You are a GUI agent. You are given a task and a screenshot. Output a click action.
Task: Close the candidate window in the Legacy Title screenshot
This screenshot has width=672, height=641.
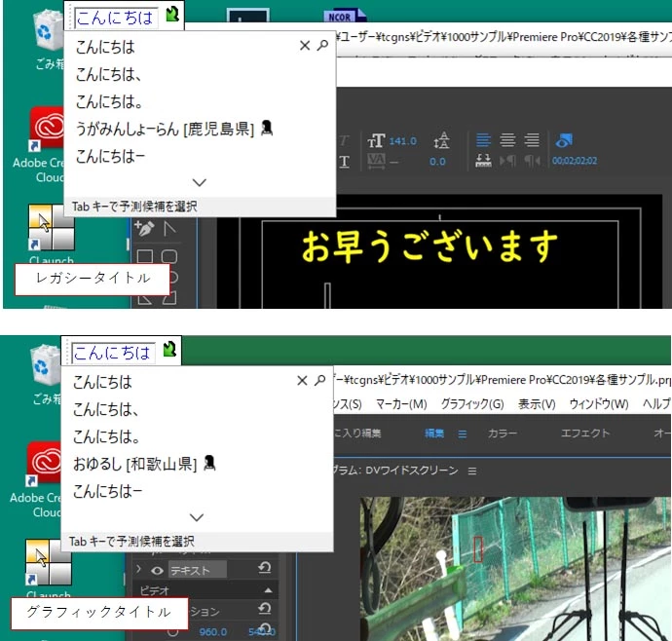point(305,46)
